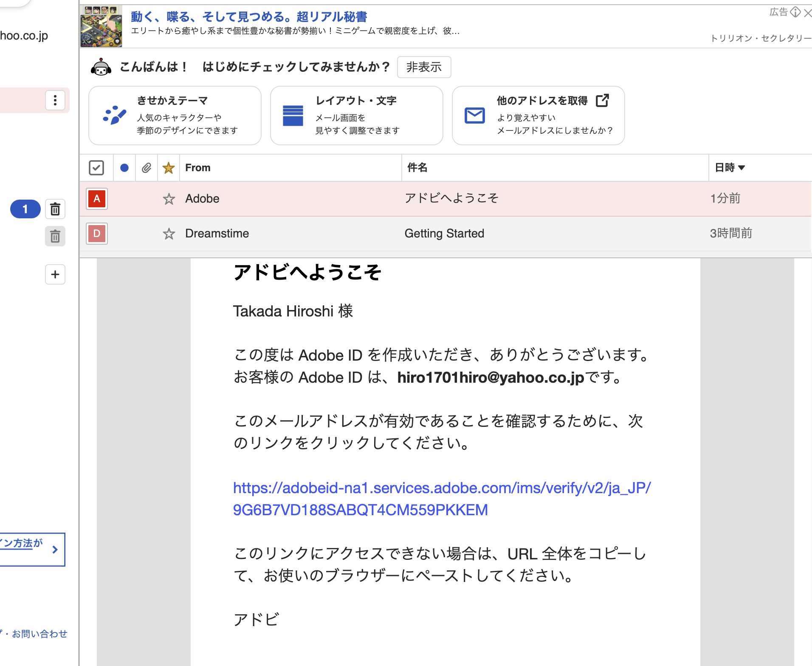Image resolution: width=812 pixels, height=666 pixels.
Task: Sort messages by From column
Action: click(198, 168)
